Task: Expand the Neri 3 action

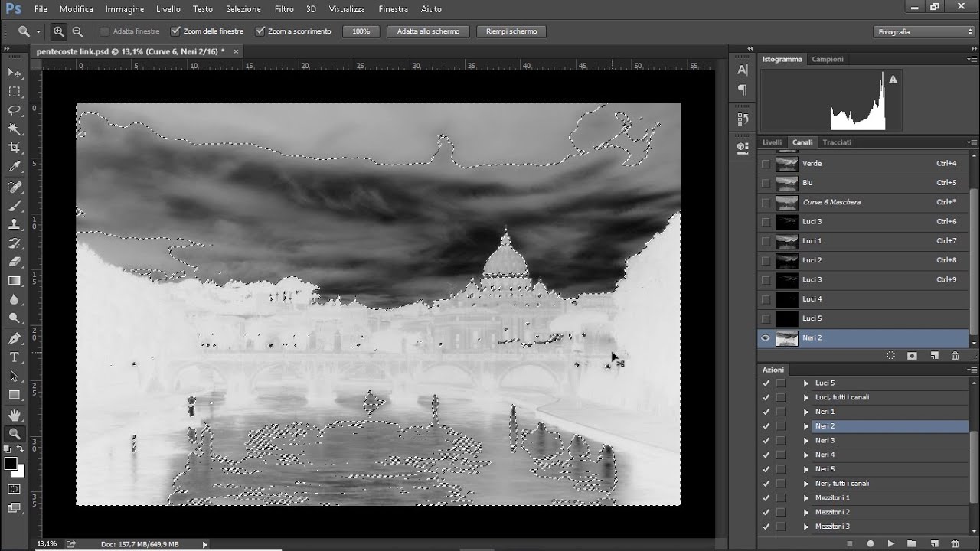Action: point(805,440)
